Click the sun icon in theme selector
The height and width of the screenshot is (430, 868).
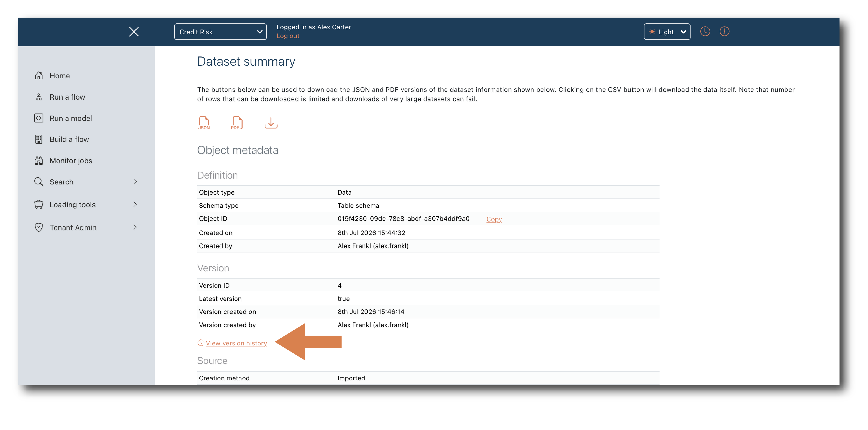coord(652,32)
